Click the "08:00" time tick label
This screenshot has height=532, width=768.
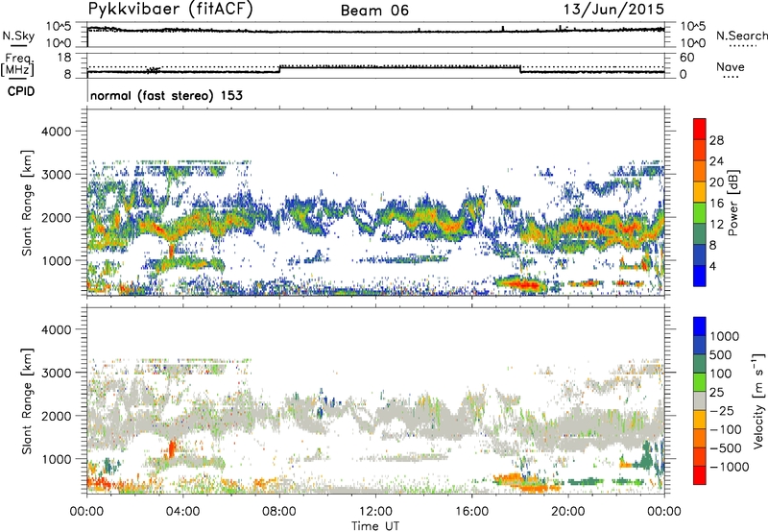279,512
